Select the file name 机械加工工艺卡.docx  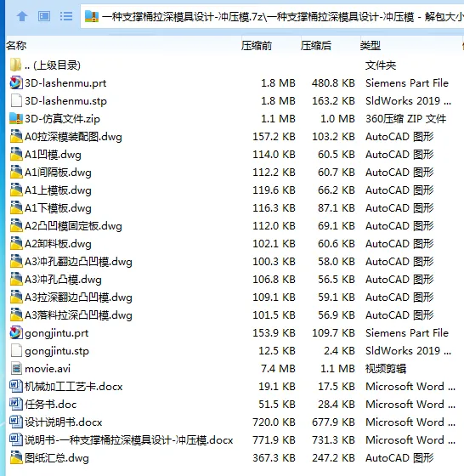click(x=74, y=387)
